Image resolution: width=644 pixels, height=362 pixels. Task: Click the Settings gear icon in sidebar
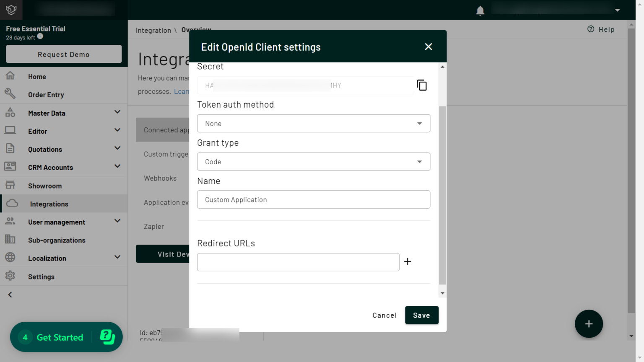(x=10, y=276)
